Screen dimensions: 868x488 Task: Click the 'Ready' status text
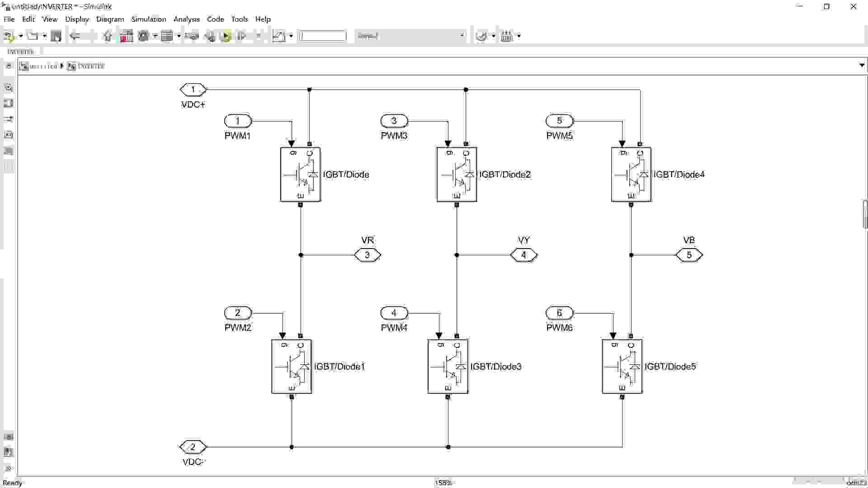(13, 483)
